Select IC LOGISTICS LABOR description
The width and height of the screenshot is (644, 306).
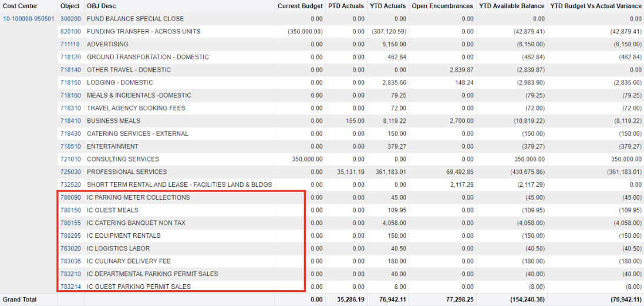pyautogui.click(x=118, y=248)
